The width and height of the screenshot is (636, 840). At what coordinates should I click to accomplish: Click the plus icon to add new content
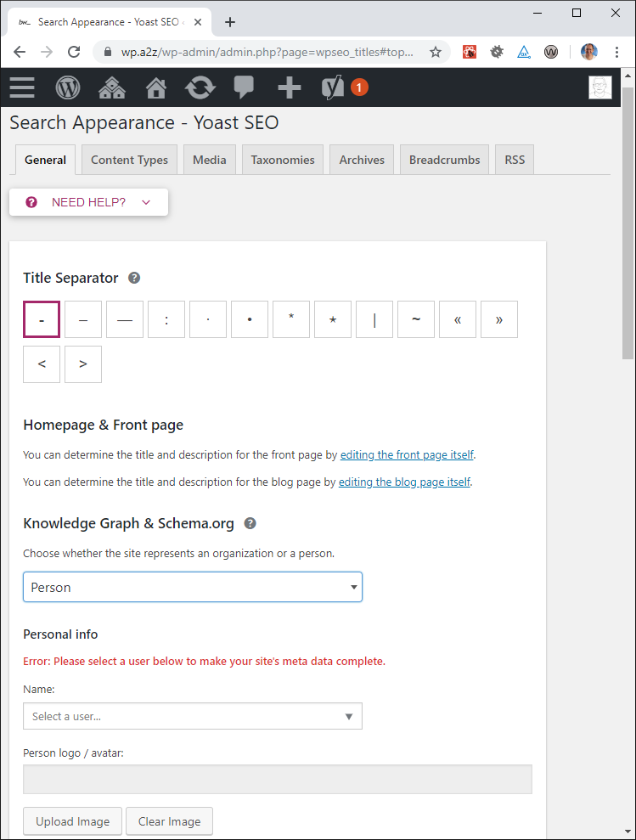290,87
